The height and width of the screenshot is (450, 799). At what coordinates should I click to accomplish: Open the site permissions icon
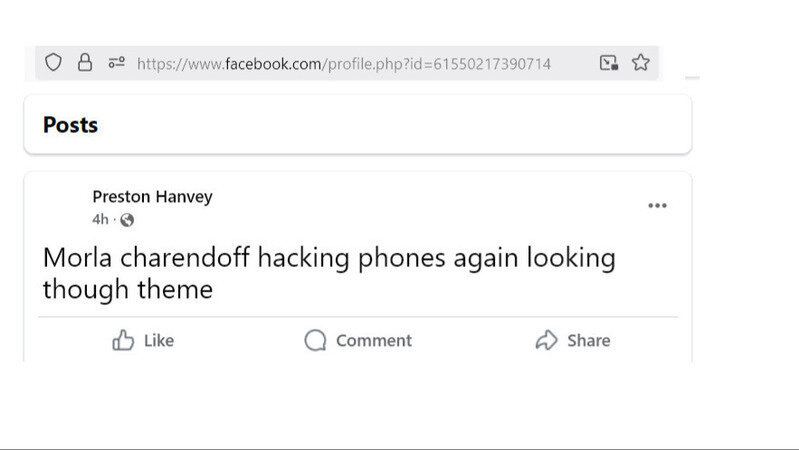click(x=116, y=63)
